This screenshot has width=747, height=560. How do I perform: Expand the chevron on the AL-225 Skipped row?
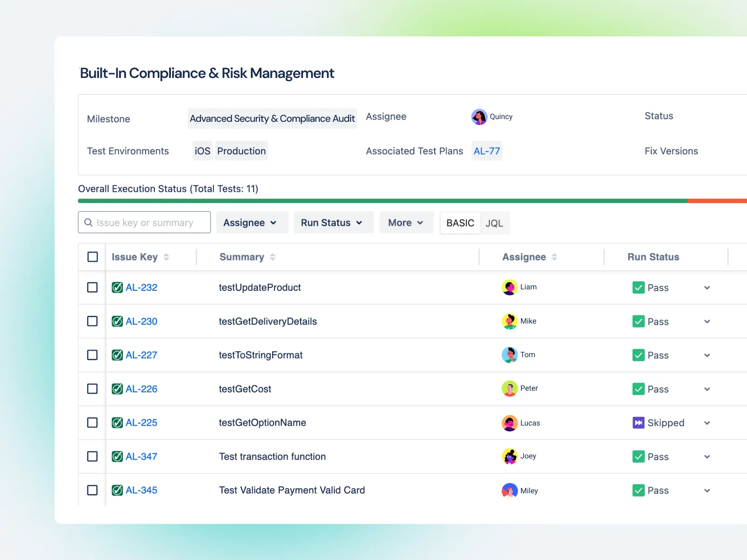tap(707, 423)
